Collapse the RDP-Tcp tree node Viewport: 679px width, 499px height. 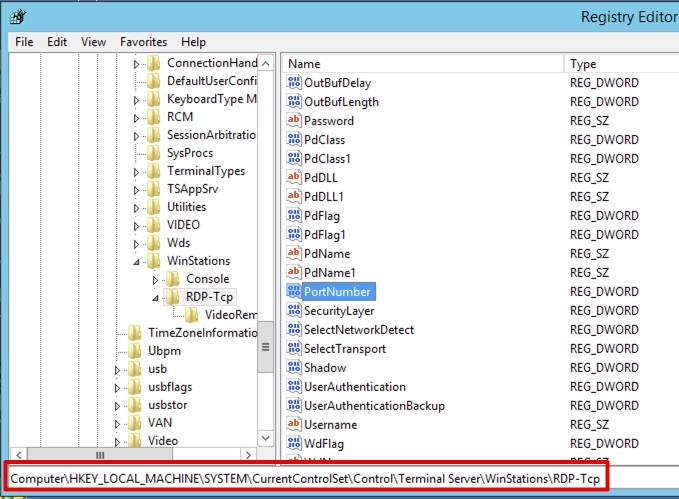155,298
